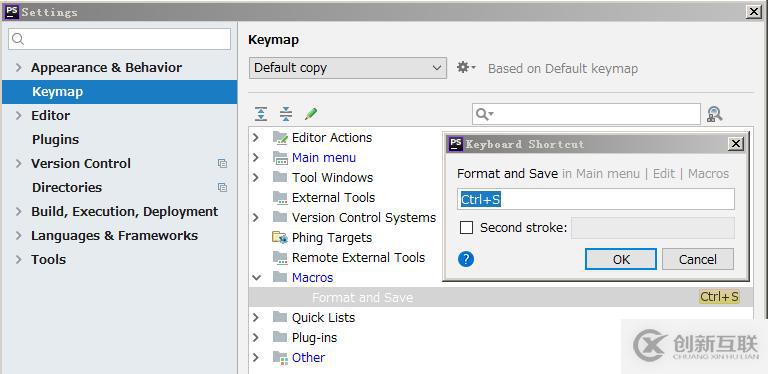768x374 pixels.
Task: Collapse the Macros tree node
Action: tap(256, 278)
